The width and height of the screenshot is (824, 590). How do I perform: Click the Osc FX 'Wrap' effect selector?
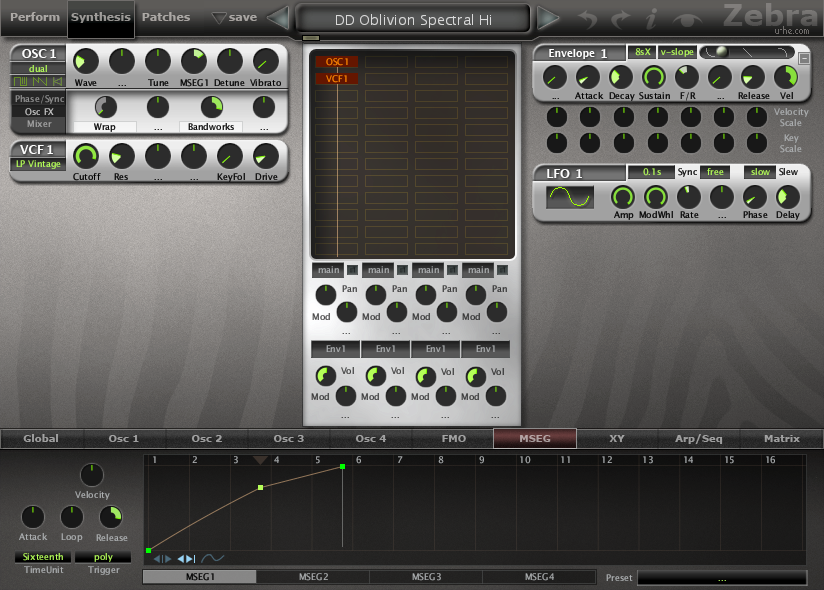(x=105, y=127)
